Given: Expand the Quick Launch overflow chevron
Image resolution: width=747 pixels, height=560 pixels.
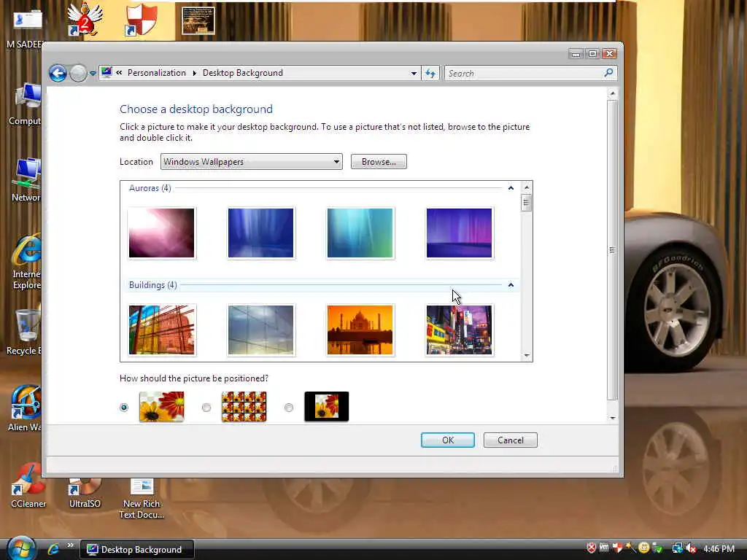Looking at the screenshot, I should pyautogui.click(x=71, y=545).
